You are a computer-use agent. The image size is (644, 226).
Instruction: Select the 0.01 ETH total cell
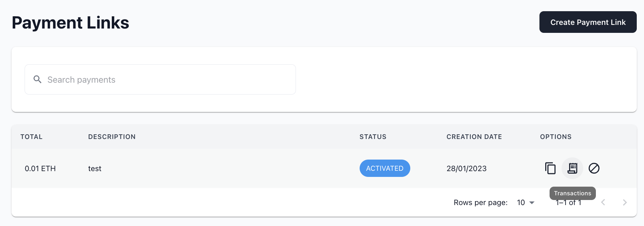click(x=40, y=169)
